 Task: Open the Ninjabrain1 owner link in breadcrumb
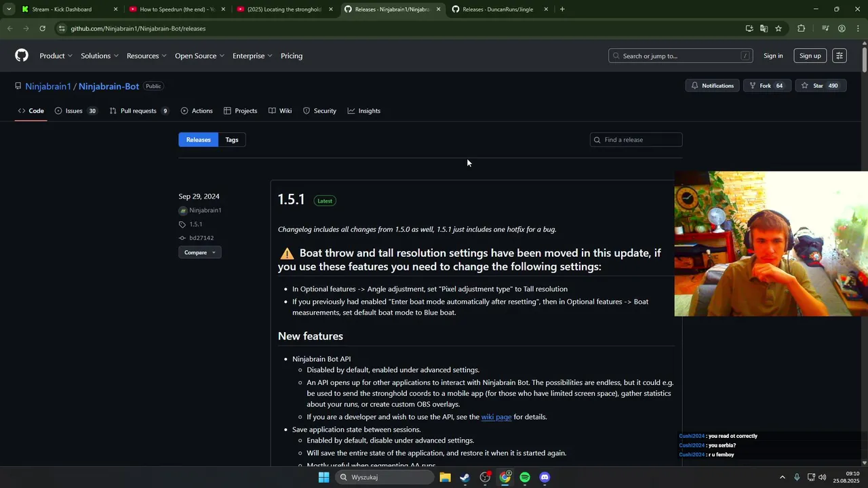[x=48, y=86]
